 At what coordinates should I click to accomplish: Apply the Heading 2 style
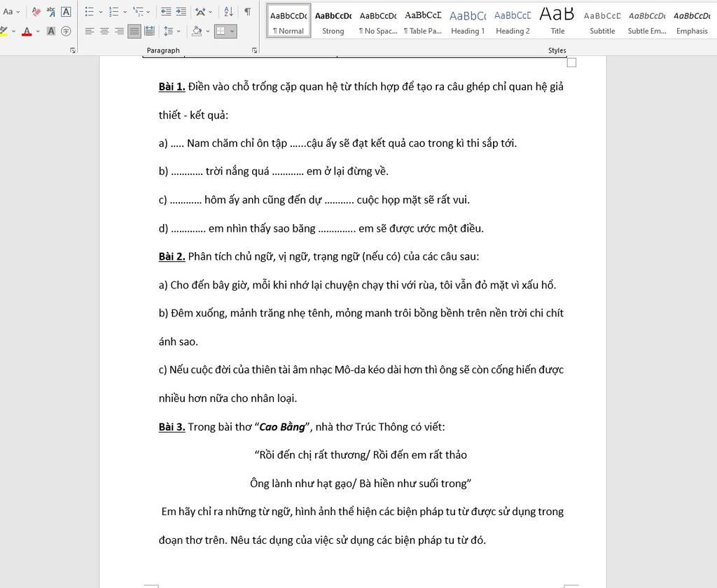tap(513, 20)
